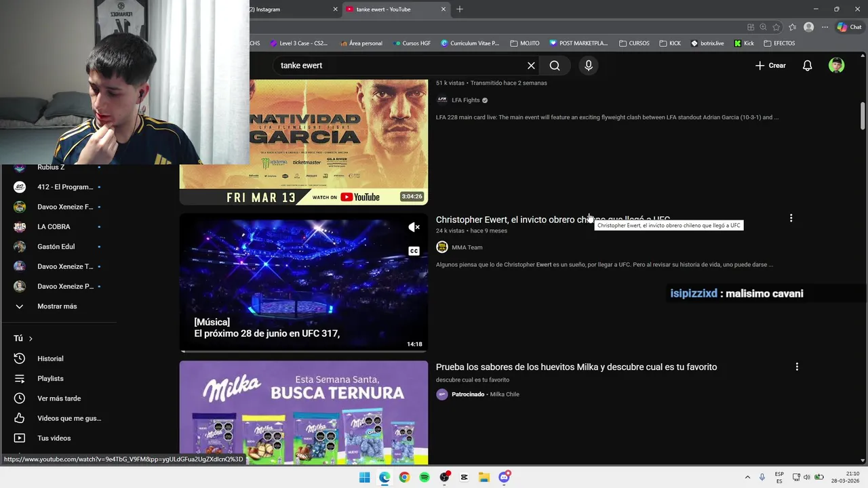Click the browser zoom magnifier icon
The height and width of the screenshot is (488, 868).
tap(763, 27)
